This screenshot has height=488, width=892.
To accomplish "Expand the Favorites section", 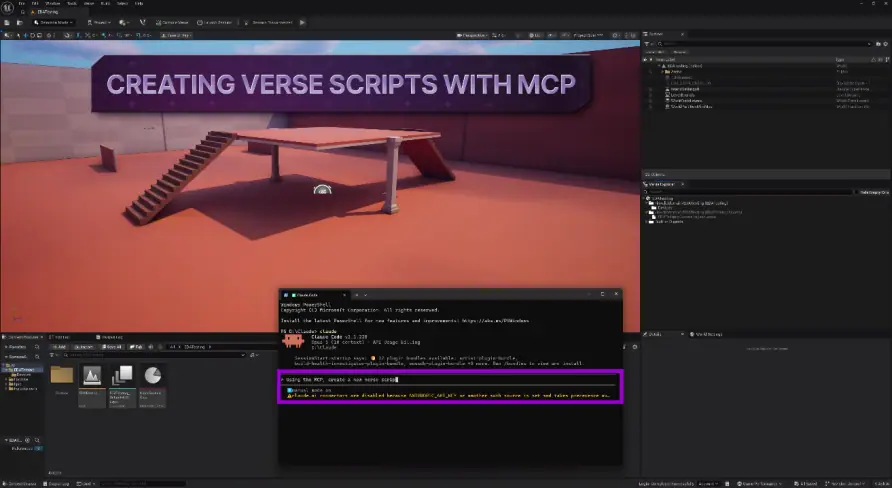I will [7, 346].
